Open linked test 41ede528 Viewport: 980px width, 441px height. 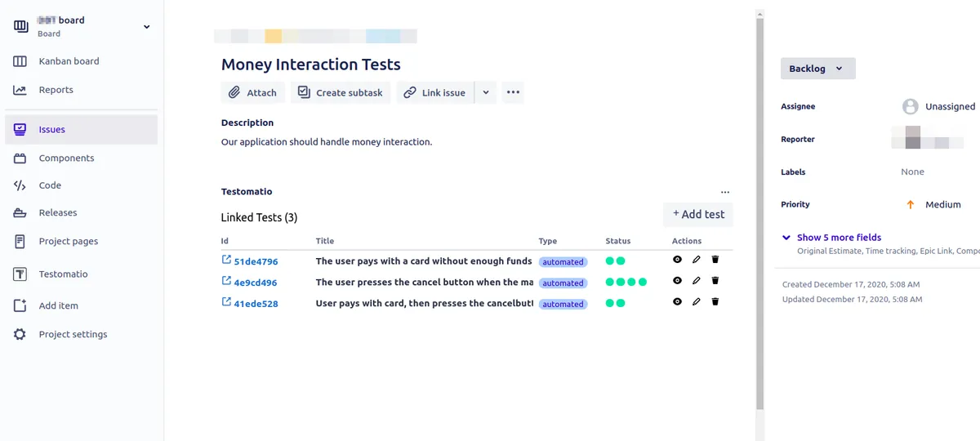256,304
